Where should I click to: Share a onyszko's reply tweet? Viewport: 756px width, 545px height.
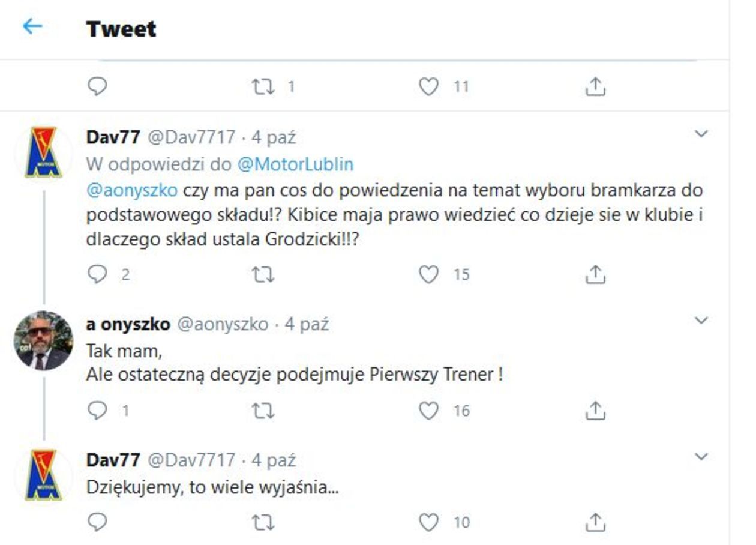595,411
